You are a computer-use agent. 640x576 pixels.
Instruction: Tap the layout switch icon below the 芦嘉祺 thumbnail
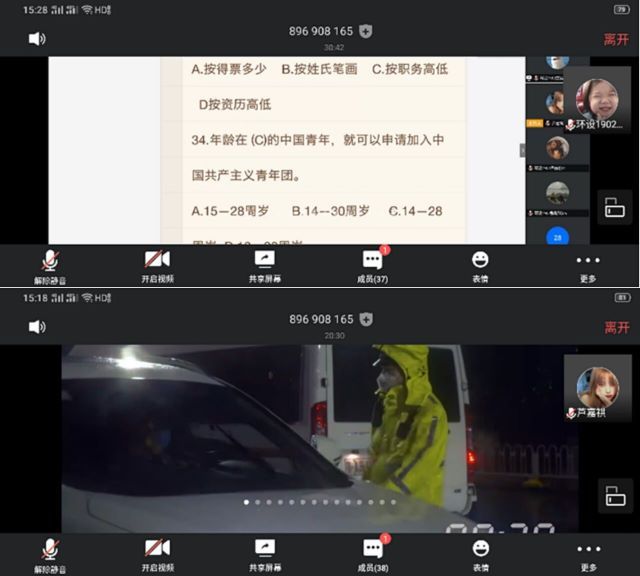[615, 496]
